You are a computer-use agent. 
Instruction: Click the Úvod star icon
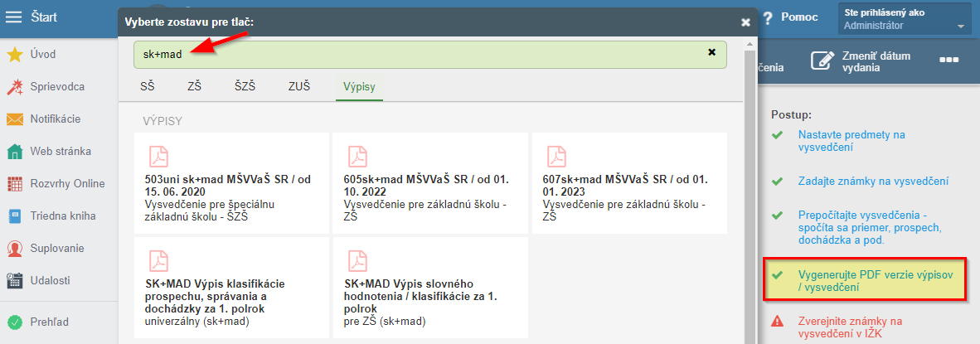pos(14,55)
